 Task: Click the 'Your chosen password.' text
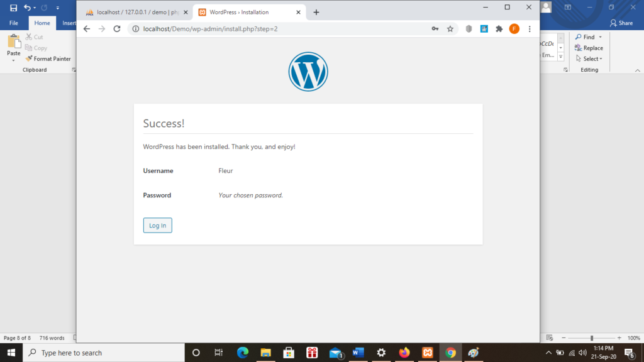tap(250, 195)
